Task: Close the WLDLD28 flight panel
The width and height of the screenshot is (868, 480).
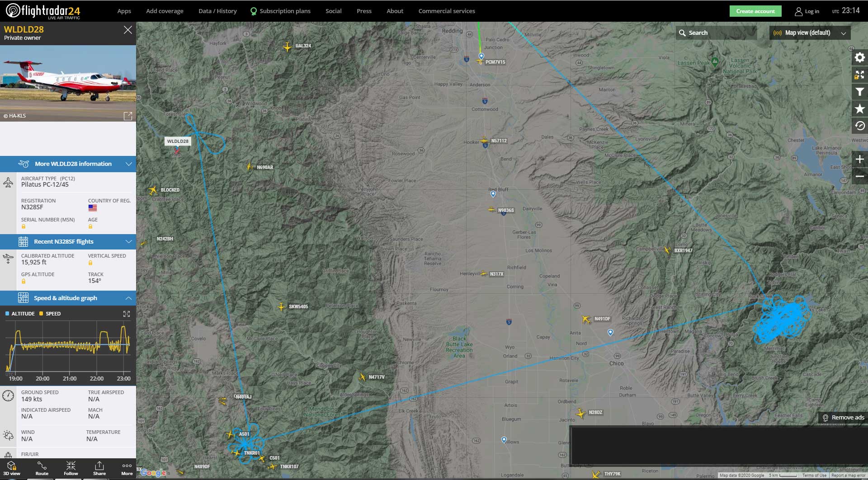Action: (128, 30)
